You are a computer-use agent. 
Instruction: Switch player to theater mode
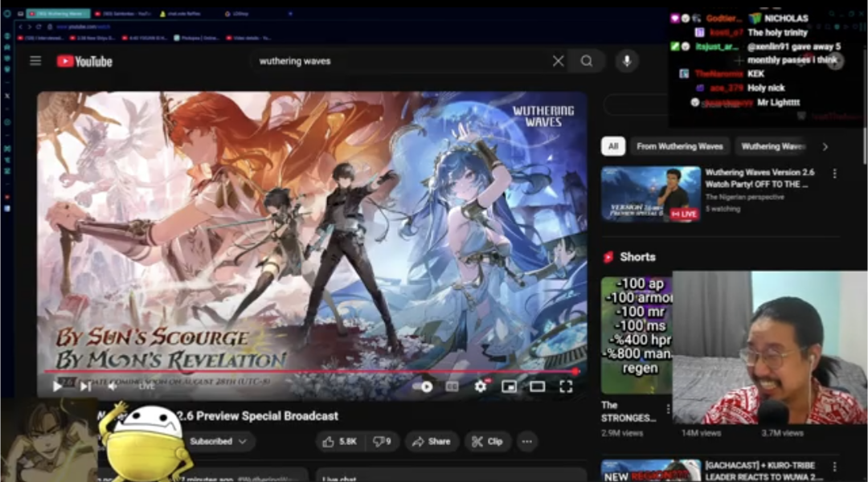tap(537, 386)
